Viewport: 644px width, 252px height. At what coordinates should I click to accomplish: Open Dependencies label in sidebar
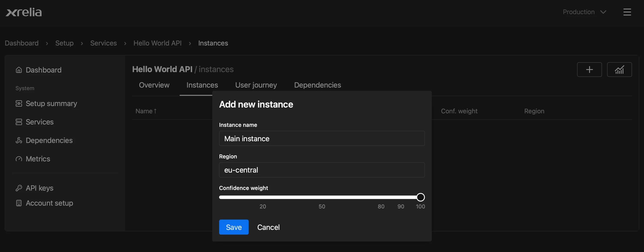pyautogui.click(x=49, y=140)
